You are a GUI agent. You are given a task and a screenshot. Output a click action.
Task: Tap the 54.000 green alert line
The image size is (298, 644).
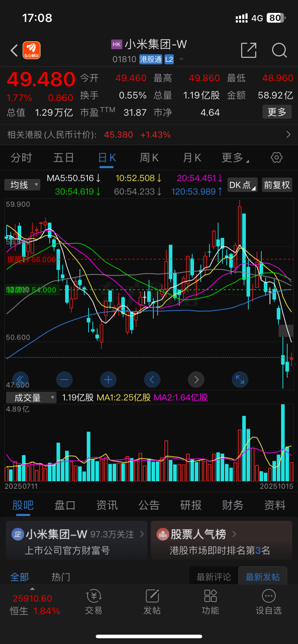tap(32, 290)
